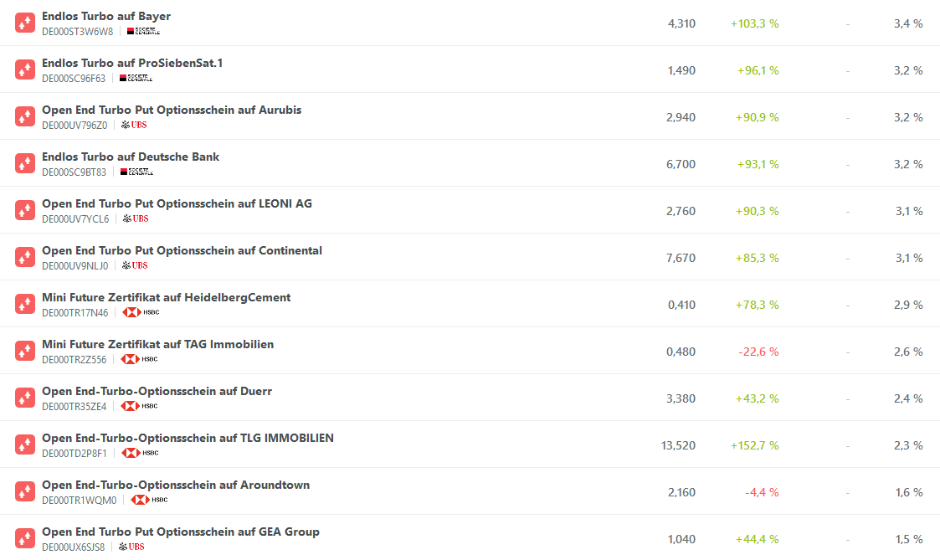Click the -4,4 % performance value
This screenshot has width=940, height=560.
tap(762, 492)
